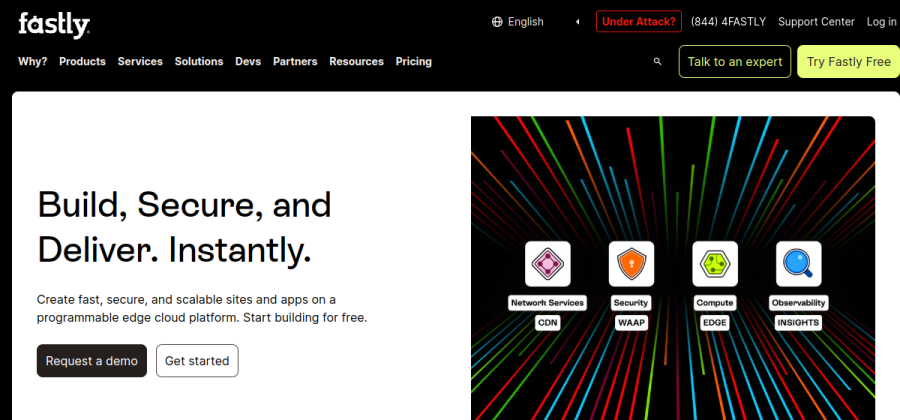Click the CDN label

(548, 323)
